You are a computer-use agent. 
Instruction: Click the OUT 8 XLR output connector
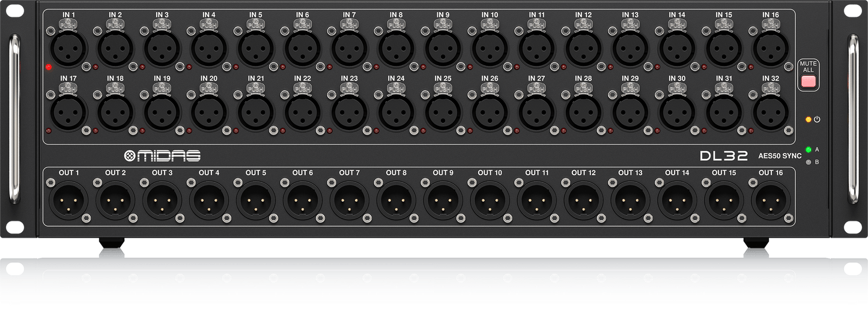point(396,200)
